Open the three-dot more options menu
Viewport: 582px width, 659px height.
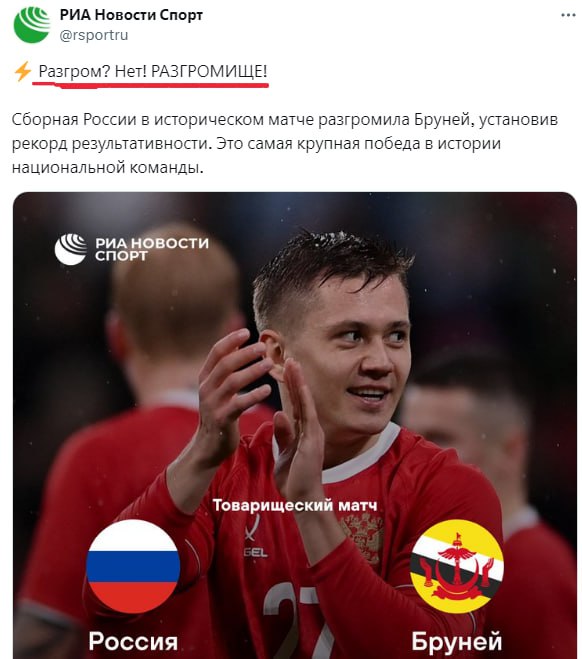(x=568, y=15)
